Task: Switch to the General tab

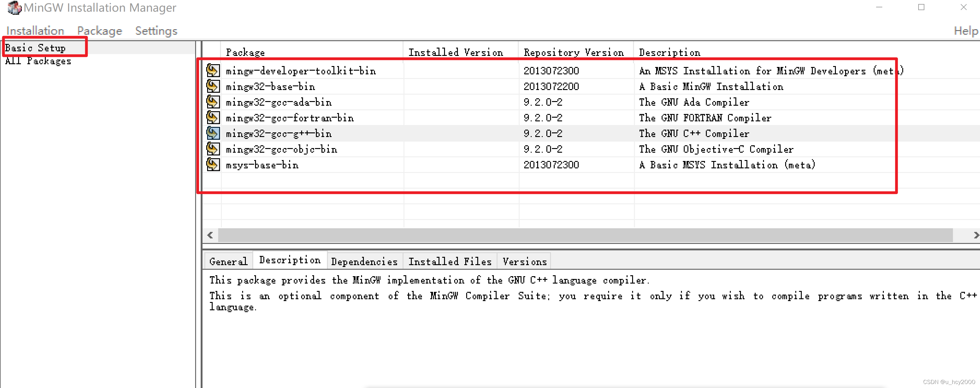Action: pos(228,261)
